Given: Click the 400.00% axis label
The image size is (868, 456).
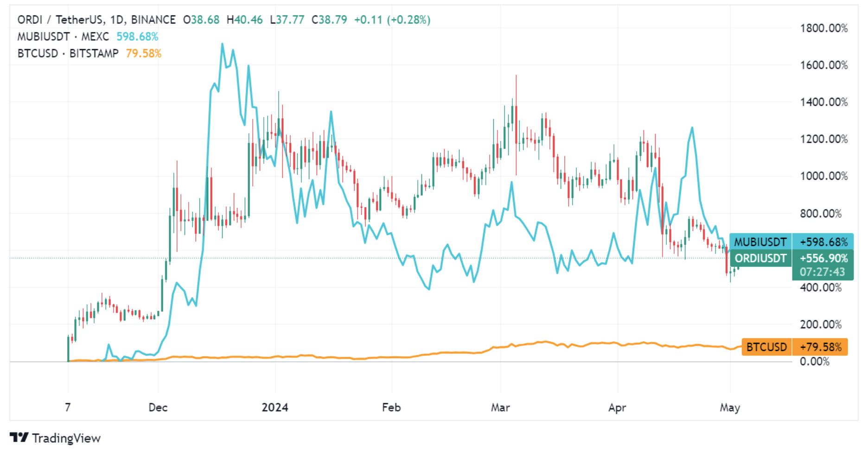Looking at the screenshot, I should pyautogui.click(x=821, y=288).
